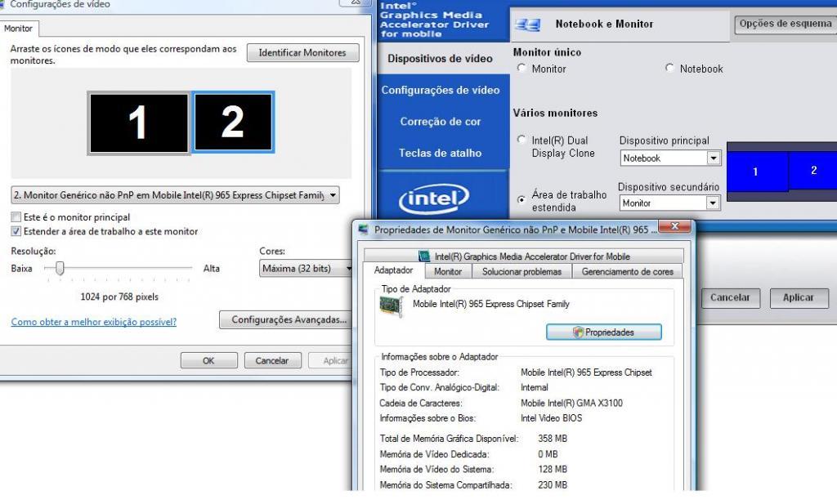The width and height of the screenshot is (837, 504).
Task: Select the Monitor único 'Monitor' radio button
Action: pyautogui.click(x=522, y=69)
